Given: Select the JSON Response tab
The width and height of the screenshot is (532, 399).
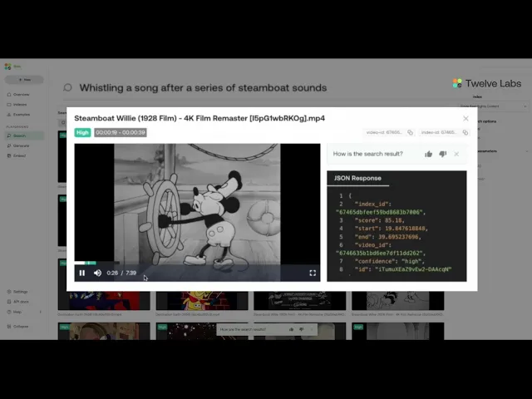Looking at the screenshot, I should [x=357, y=179].
